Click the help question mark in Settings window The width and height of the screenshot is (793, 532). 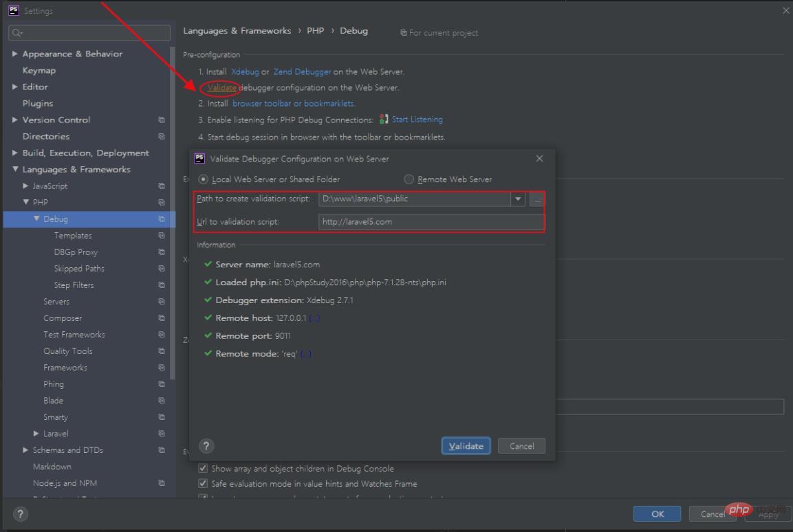tap(20, 514)
